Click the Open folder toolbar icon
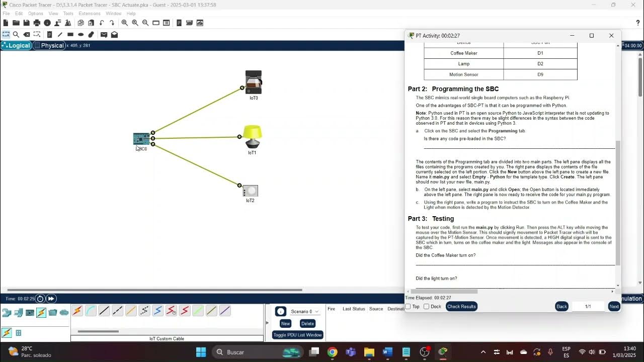Screen dimensions: 644x362 16,23
